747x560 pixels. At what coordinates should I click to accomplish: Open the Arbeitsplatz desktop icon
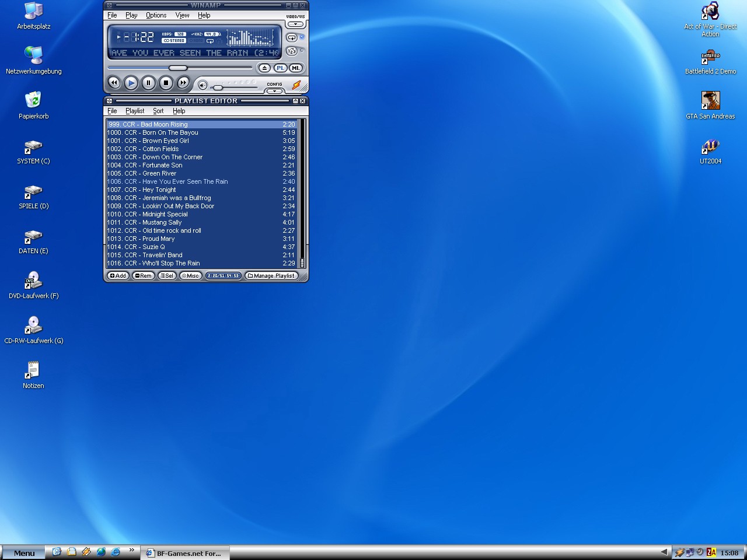tap(33, 16)
